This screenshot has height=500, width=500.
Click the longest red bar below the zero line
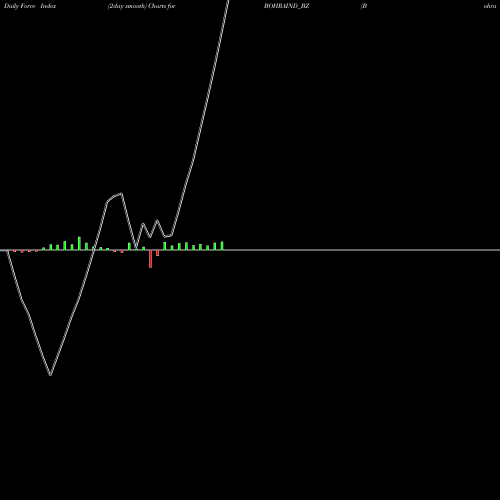coord(150,259)
